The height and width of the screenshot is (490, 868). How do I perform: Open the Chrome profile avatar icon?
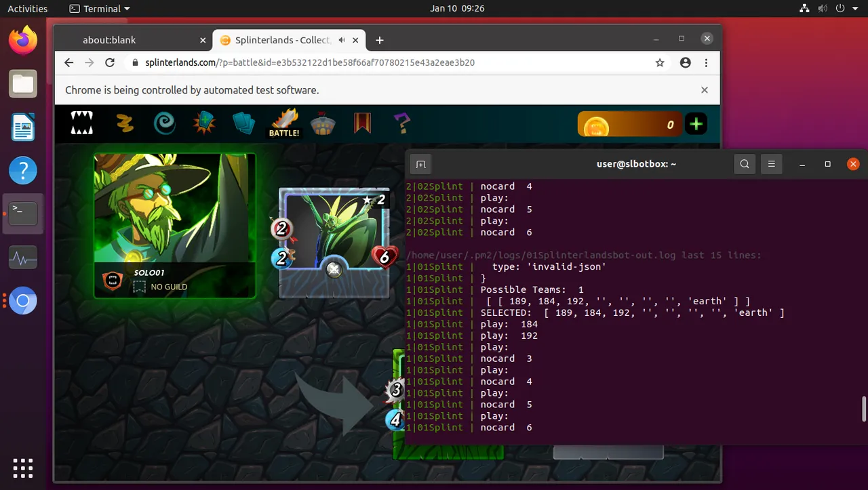pyautogui.click(x=686, y=62)
